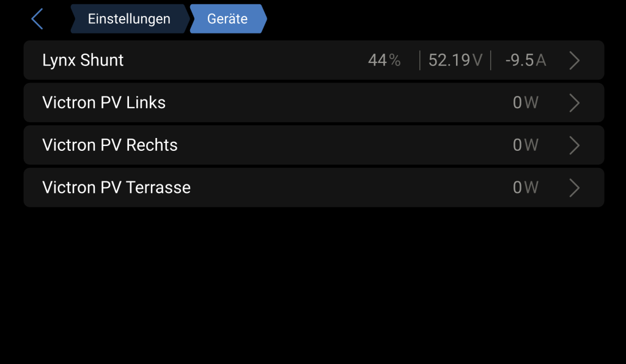Click the 44% state of charge value
This screenshot has height=364, width=626.
[384, 60]
